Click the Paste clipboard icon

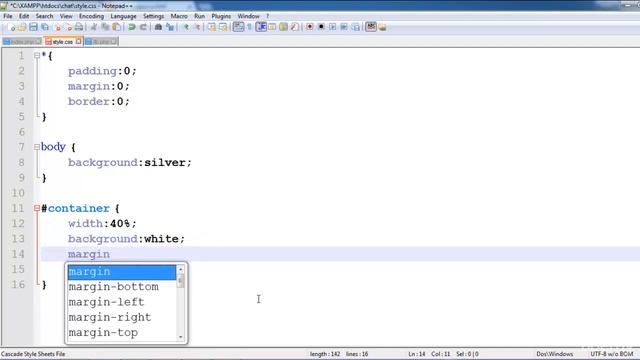pos(116,27)
